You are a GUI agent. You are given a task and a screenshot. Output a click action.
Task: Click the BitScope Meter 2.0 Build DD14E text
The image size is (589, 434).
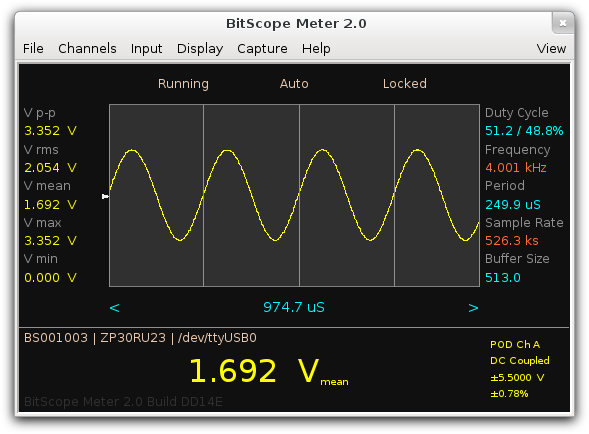(x=123, y=402)
